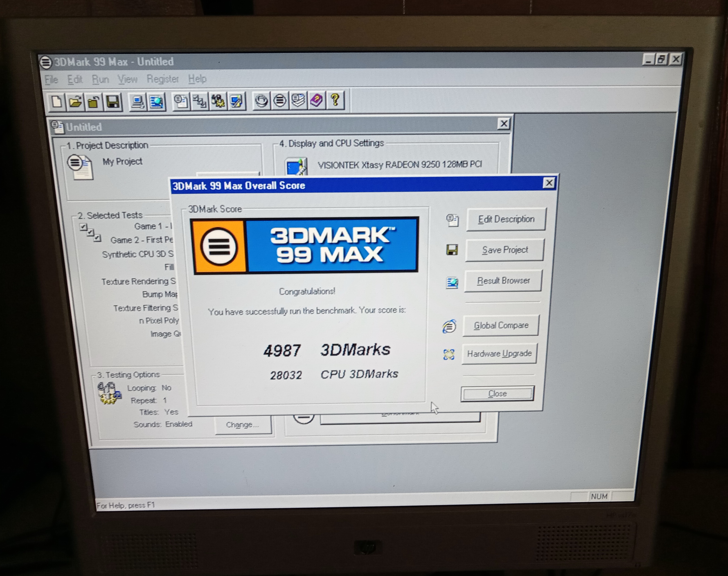Image resolution: width=728 pixels, height=576 pixels.
Task: Click the Project Description toolbar icon
Action: tap(181, 101)
